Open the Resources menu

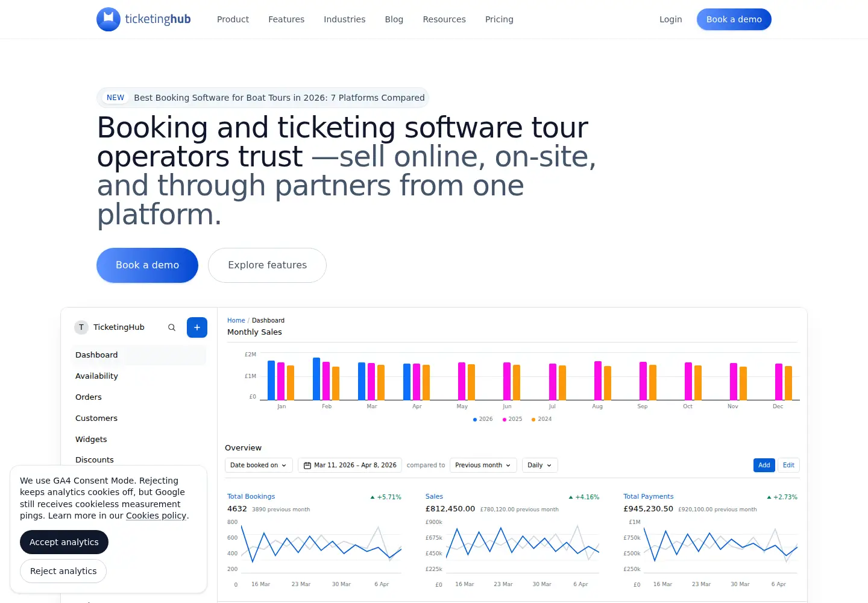click(444, 19)
